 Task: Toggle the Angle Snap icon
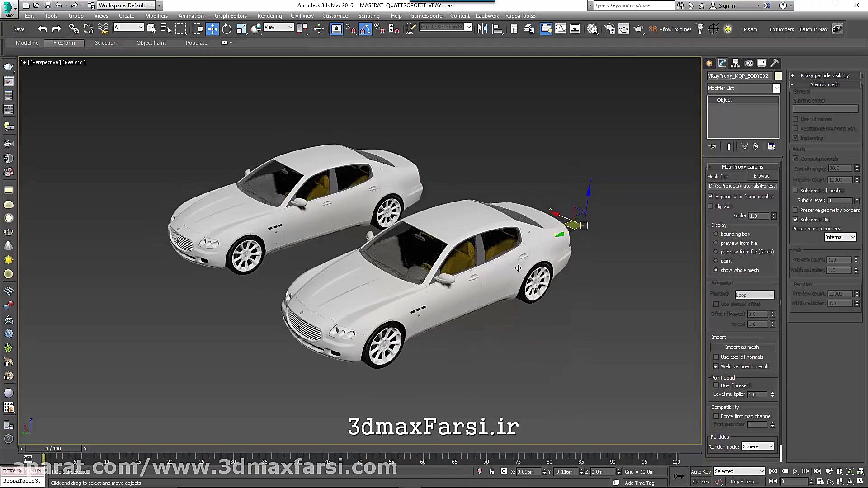[365, 29]
